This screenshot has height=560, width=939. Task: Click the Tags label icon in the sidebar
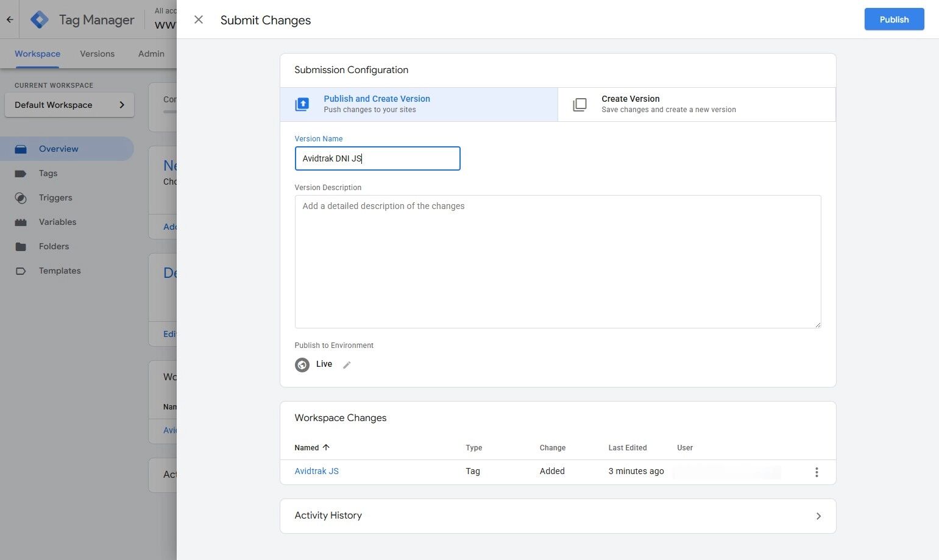(x=21, y=174)
